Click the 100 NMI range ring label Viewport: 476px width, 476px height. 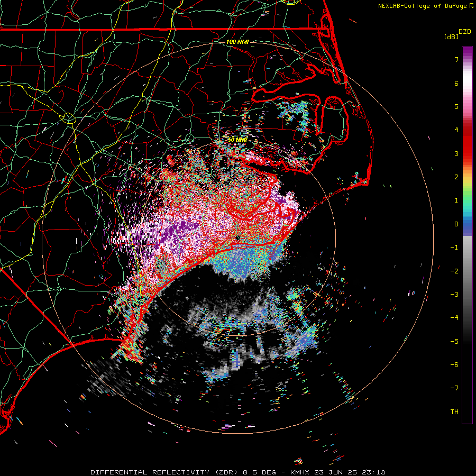coord(237,42)
